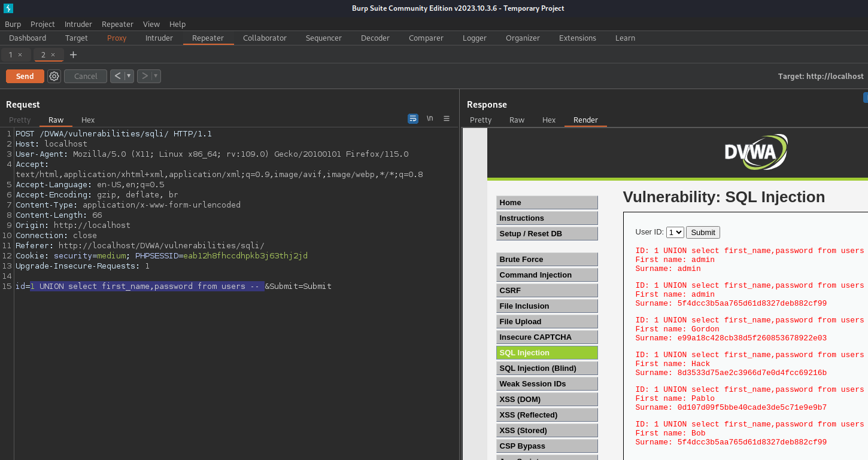Image resolution: width=868 pixels, height=460 pixels.
Task: Click the Target: http://localhost label
Action: point(821,76)
